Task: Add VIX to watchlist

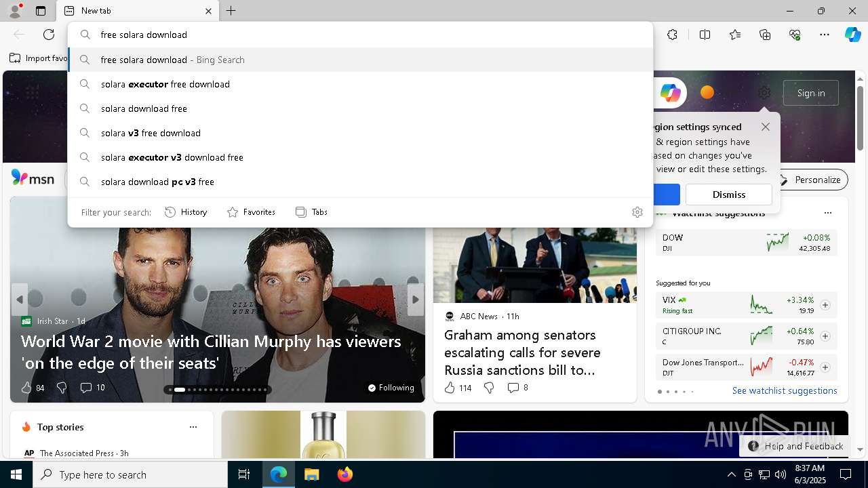Action: (825, 305)
